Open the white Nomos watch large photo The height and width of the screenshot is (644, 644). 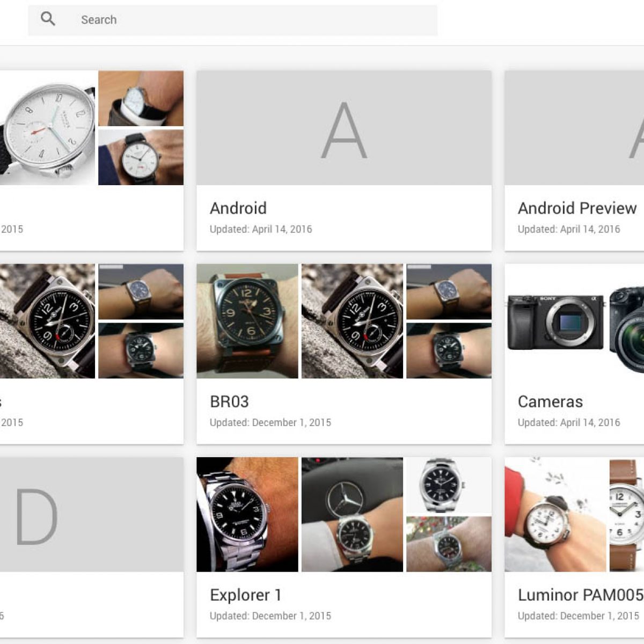(47, 128)
